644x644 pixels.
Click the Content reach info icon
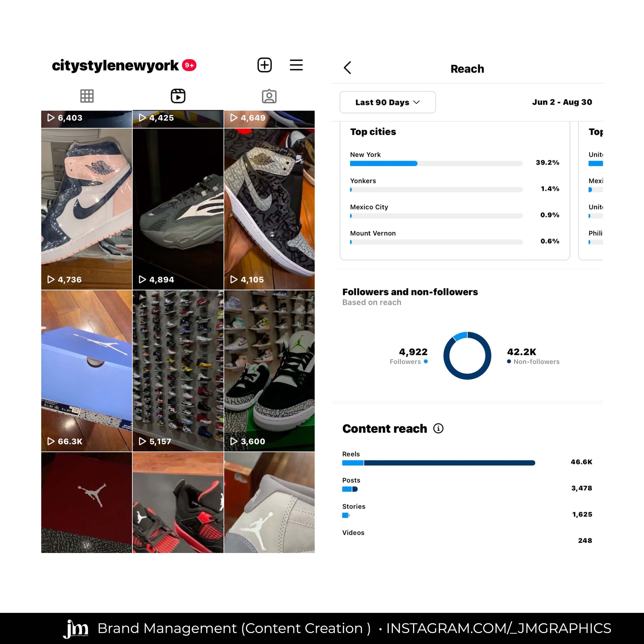pos(438,428)
